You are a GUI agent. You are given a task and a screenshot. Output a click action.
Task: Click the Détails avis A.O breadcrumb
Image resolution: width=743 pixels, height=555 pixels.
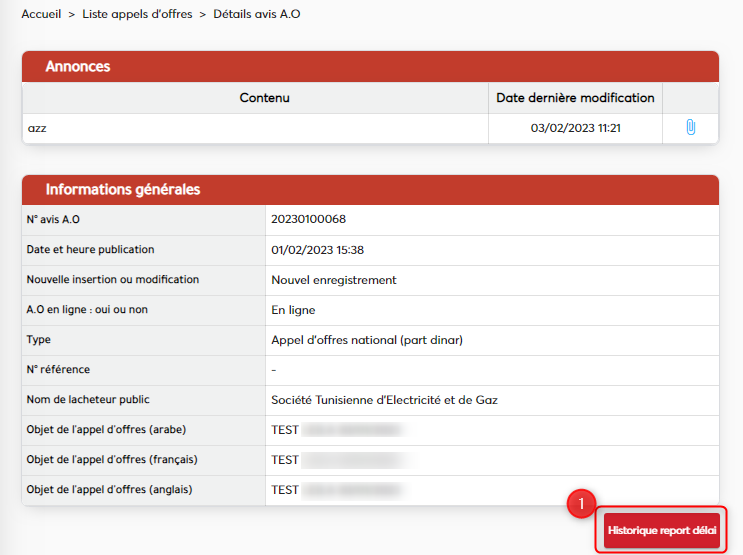[257, 14]
